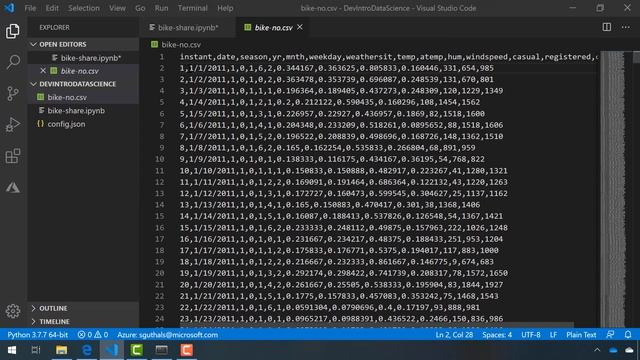Open Task View on the taskbar
The height and width of the screenshot is (360, 640).
coord(36,350)
